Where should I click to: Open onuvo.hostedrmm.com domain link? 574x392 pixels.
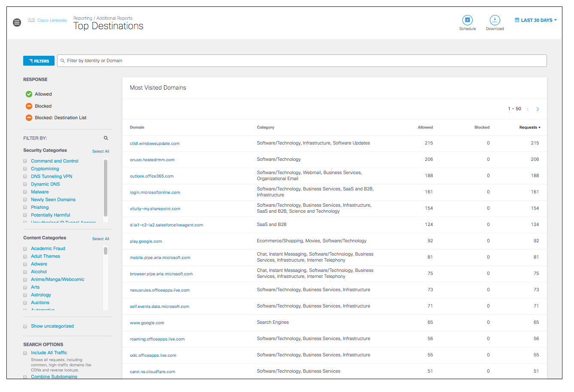pyautogui.click(x=152, y=160)
